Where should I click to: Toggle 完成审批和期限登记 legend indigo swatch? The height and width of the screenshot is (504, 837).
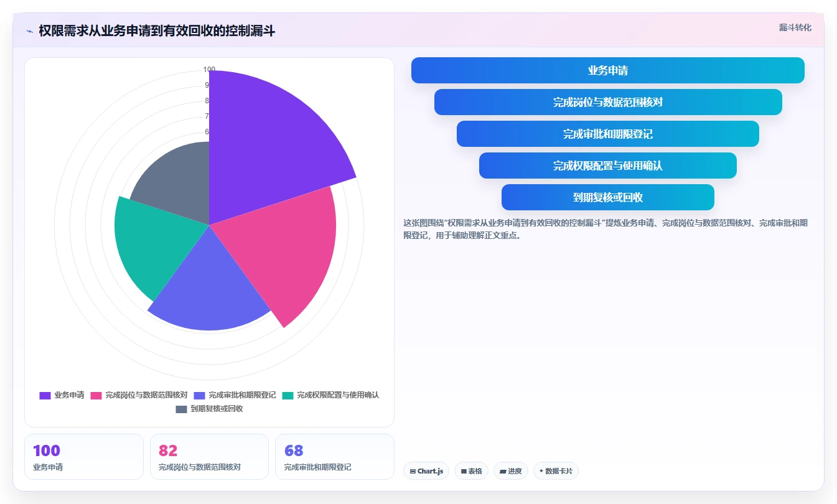pyautogui.click(x=199, y=395)
